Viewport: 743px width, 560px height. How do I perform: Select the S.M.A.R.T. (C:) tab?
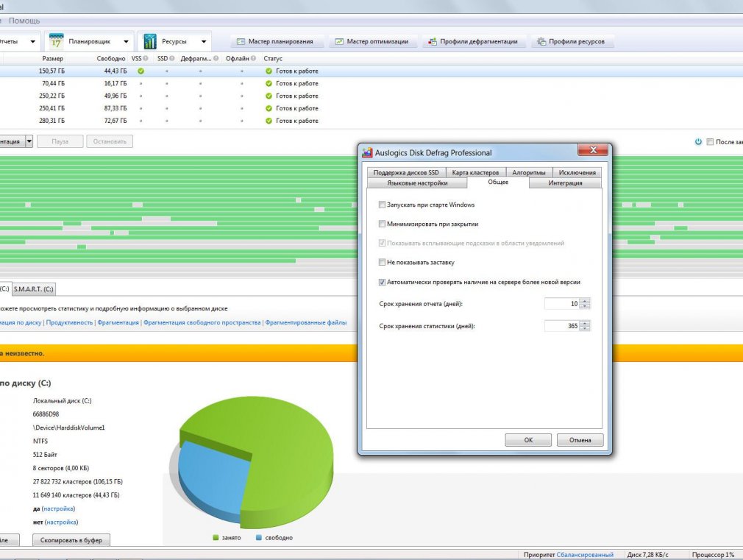pos(34,288)
